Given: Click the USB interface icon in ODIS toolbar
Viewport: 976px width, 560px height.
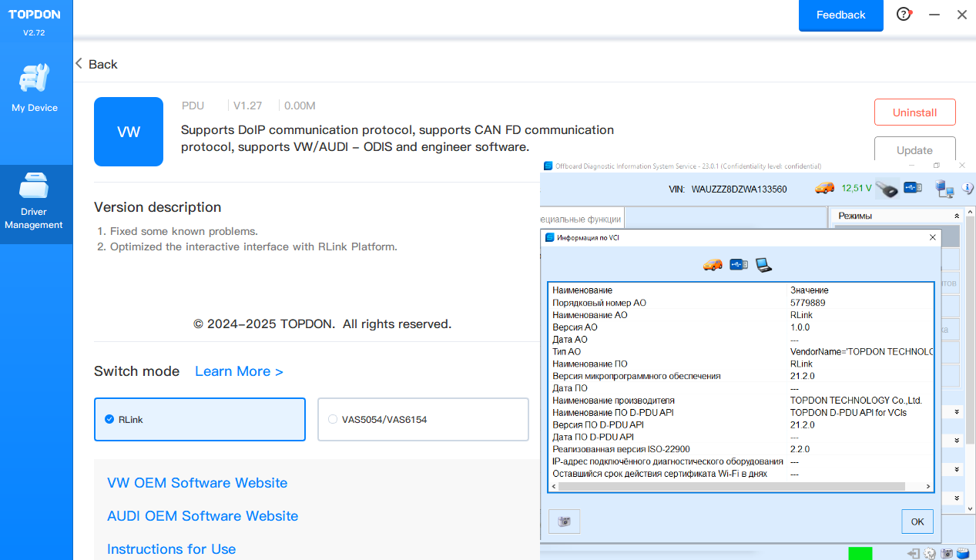Looking at the screenshot, I should [913, 188].
